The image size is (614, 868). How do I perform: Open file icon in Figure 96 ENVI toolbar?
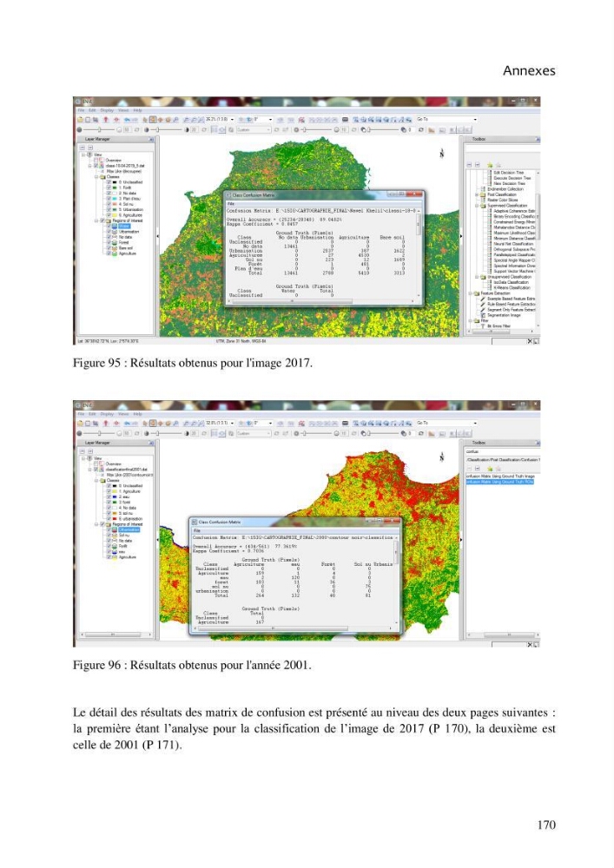pos(81,423)
